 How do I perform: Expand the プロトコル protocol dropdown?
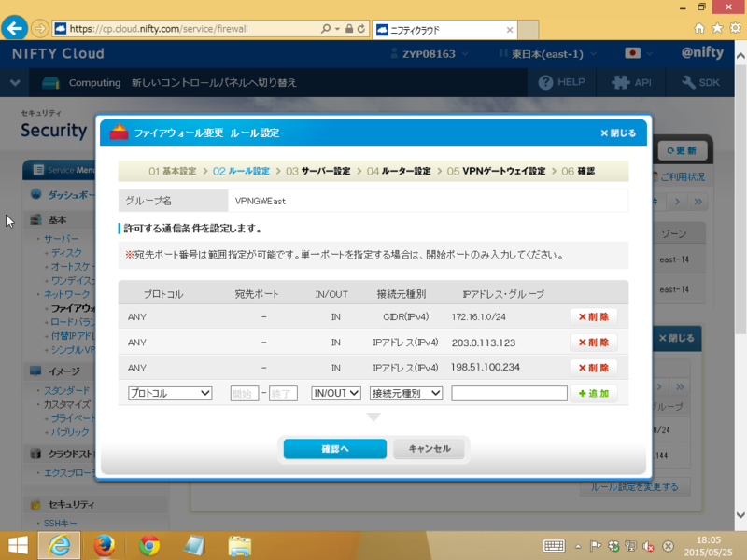(171, 393)
